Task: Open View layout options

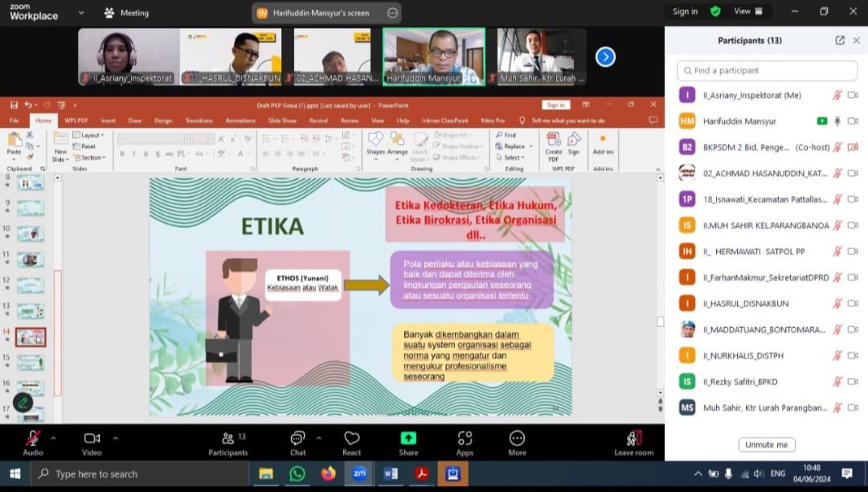Action: (x=748, y=11)
